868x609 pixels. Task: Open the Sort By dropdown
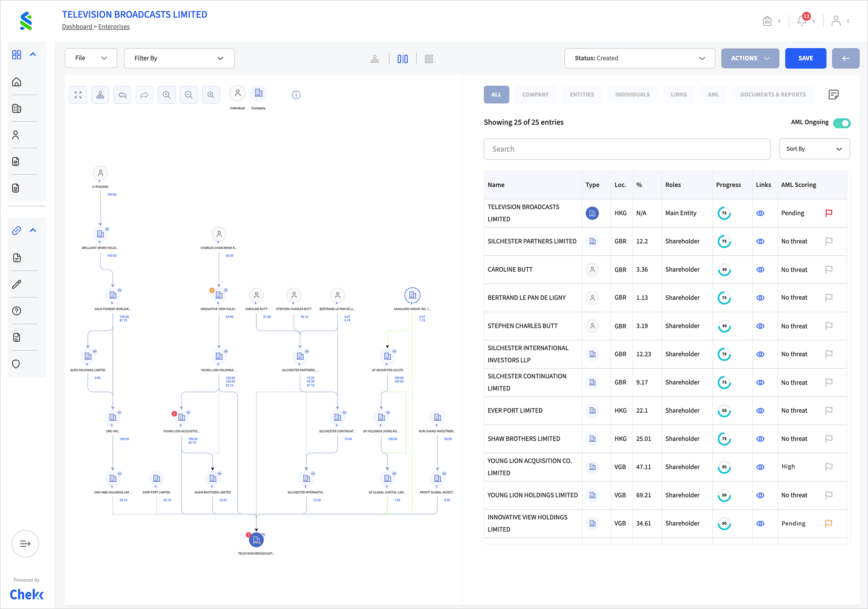click(x=814, y=149)
